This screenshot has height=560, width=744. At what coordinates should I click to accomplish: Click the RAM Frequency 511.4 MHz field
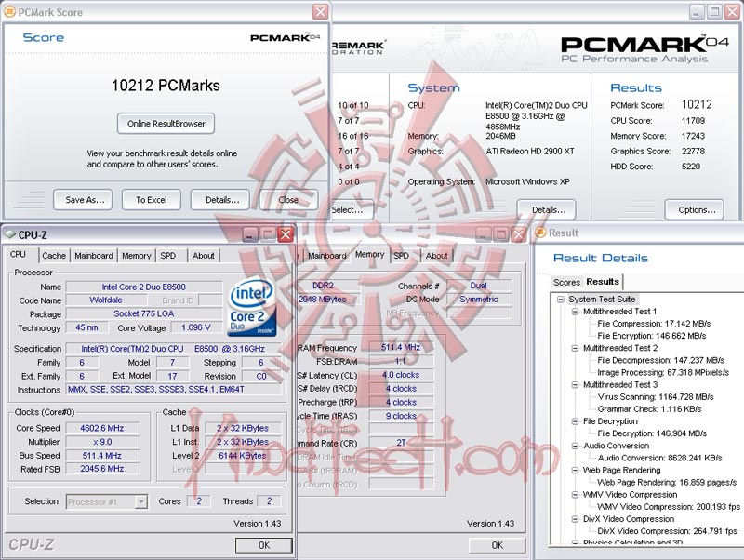click(x=401, y=347)
